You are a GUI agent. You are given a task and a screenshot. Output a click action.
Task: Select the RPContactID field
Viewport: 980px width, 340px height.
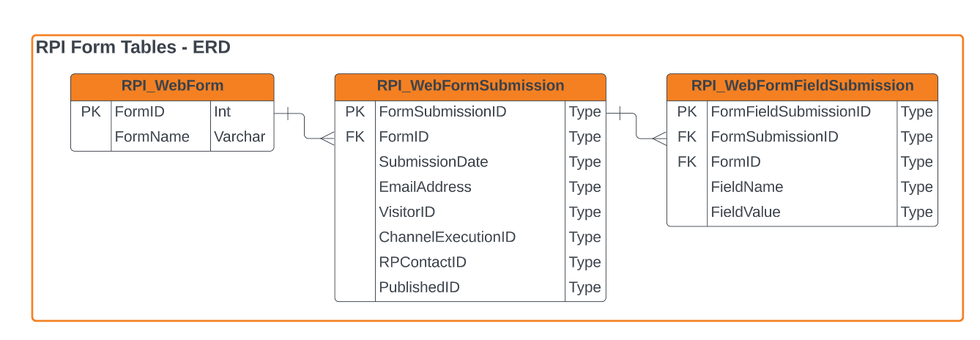pyautogui.click(x=423, y=262)
